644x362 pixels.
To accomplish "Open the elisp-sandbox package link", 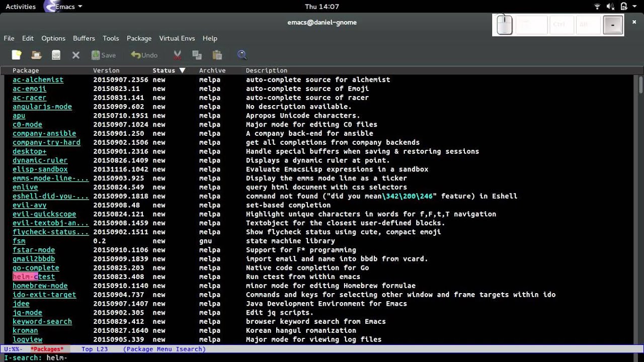I will coord(40,169).
